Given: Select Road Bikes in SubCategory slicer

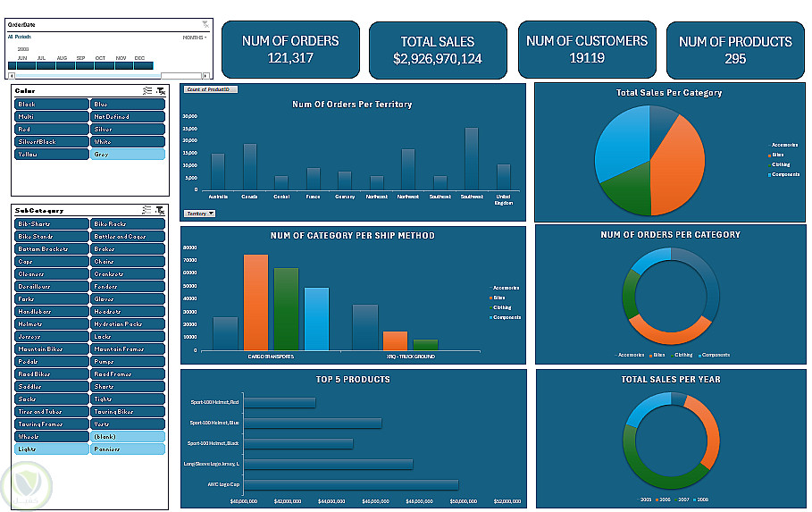Looking at the screenshot, I should pyautogui.click(x=51, y=374).
